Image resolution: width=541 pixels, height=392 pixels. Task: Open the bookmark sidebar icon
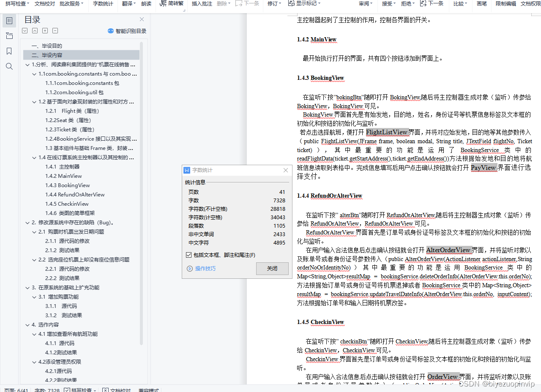click(x=9, y=51)
